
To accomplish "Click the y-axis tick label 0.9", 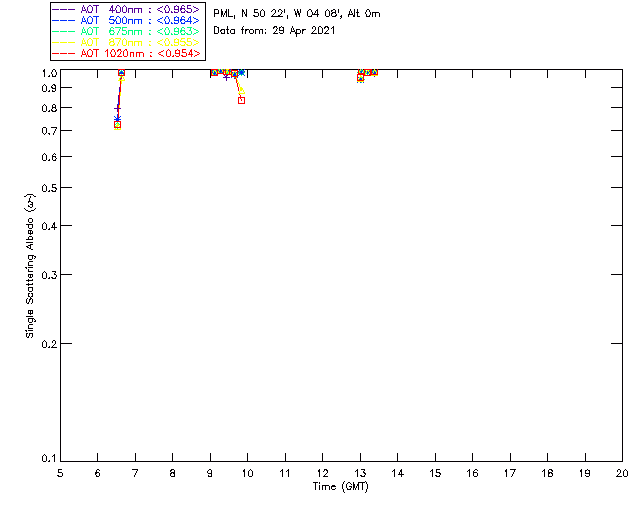I will [49, 88].
